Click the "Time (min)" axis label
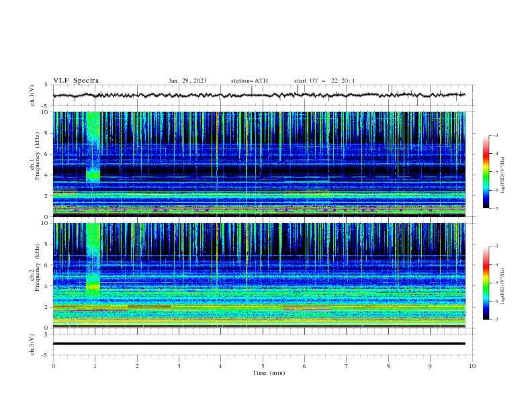The width and height of the screenshot is (532, 411). point(269,373)
